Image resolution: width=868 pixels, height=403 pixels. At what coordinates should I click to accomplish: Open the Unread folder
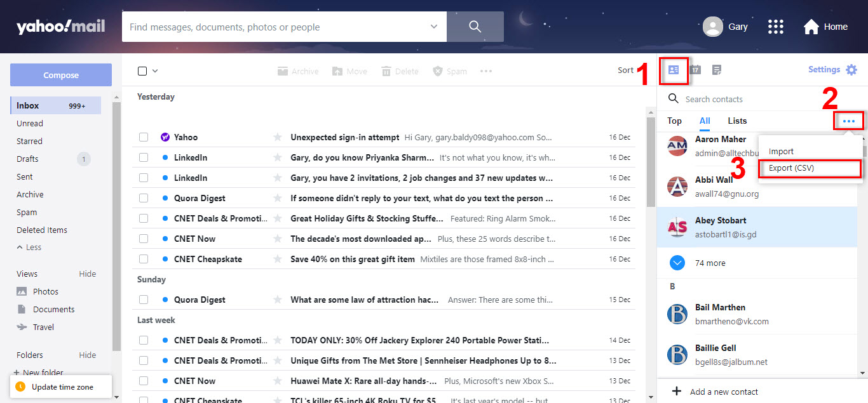coord(30,123)
